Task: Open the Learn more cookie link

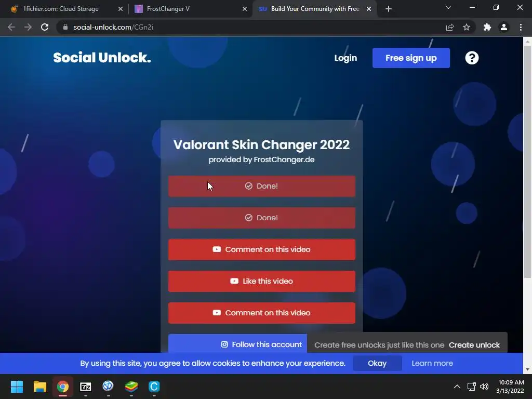Action: 432,363
